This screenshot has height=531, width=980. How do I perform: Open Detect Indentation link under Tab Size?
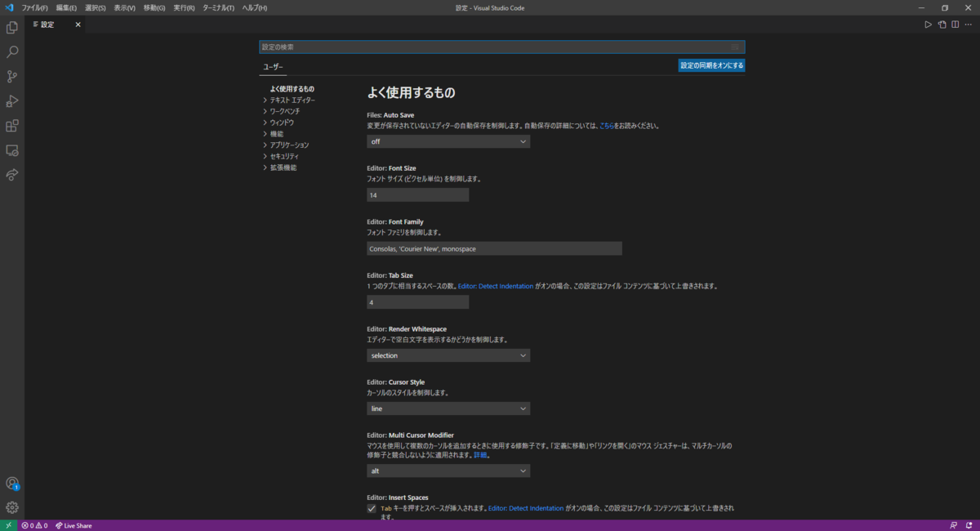tap(496, 287)
